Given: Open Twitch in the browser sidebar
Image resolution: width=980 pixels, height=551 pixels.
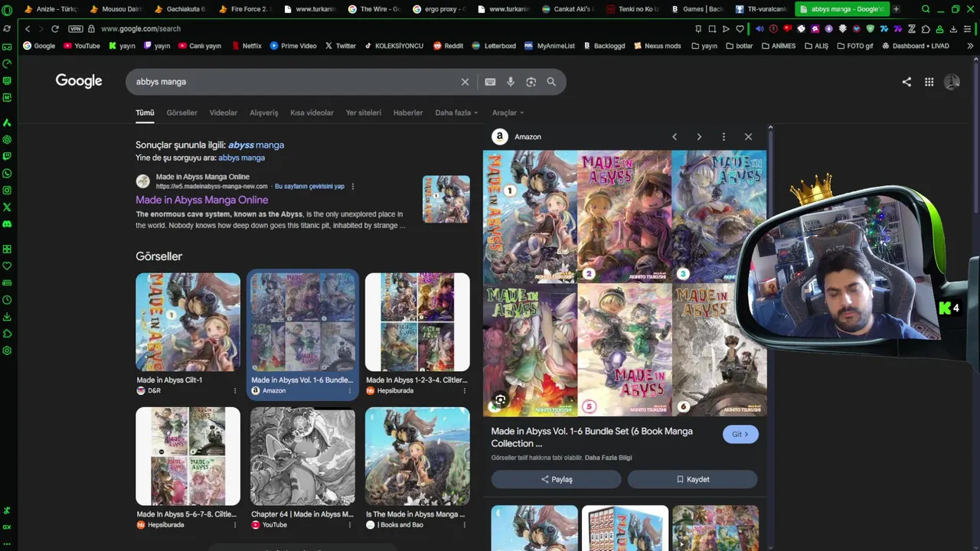Looking at the screenshot, I should tap(7, 156).
